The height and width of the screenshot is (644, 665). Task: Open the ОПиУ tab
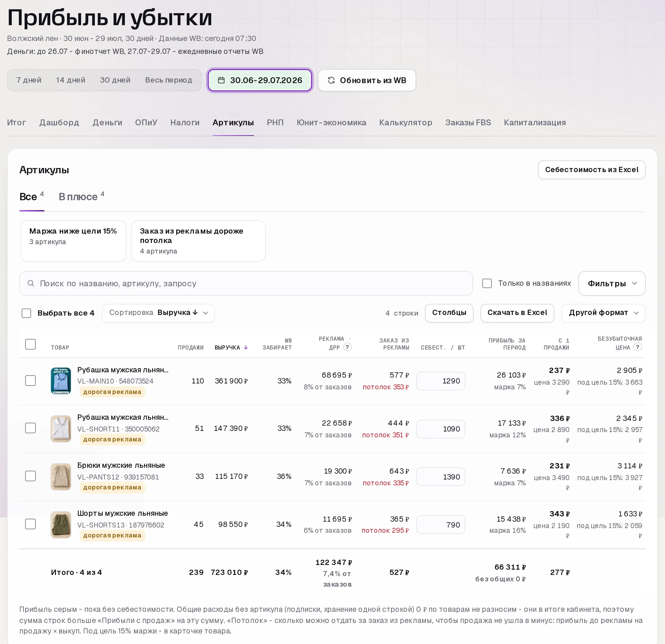click(x=146, y=122)
